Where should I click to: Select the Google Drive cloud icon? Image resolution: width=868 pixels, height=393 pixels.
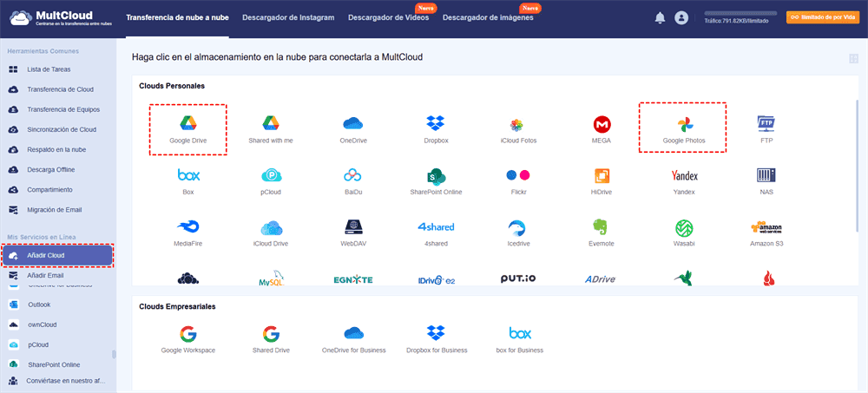(187, 122)
